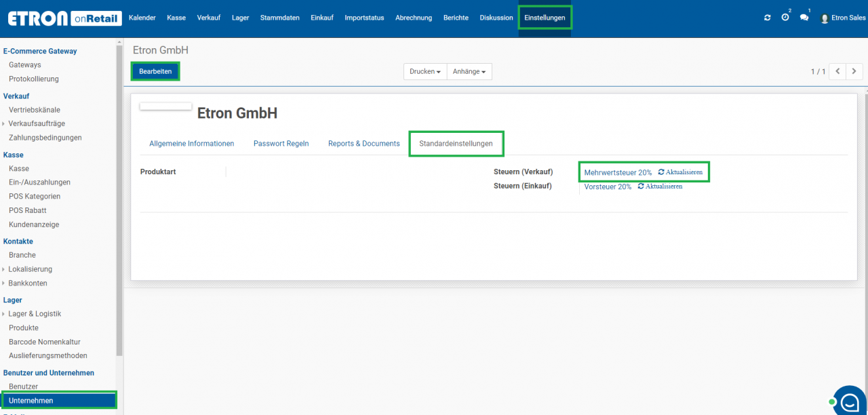Open Kundenanzeige in sidebar
Image resolution: width=868 pixels, height=415 pixels.
(34, 224)
